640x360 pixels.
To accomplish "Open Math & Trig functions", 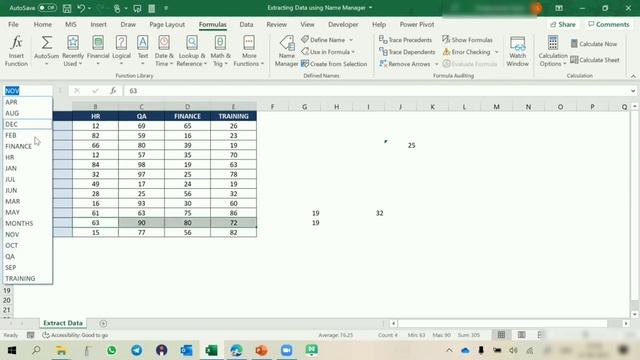I will [x=220, y=51].
